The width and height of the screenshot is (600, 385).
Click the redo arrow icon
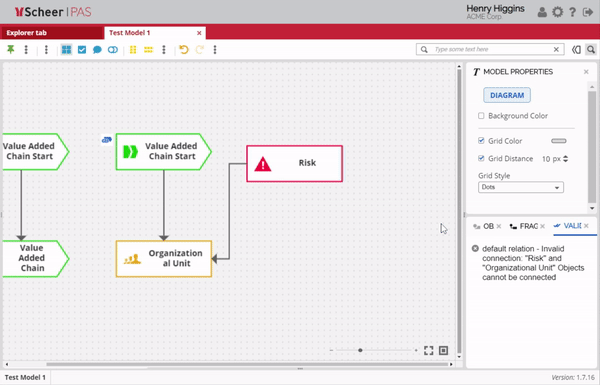(x=199, y=49)
